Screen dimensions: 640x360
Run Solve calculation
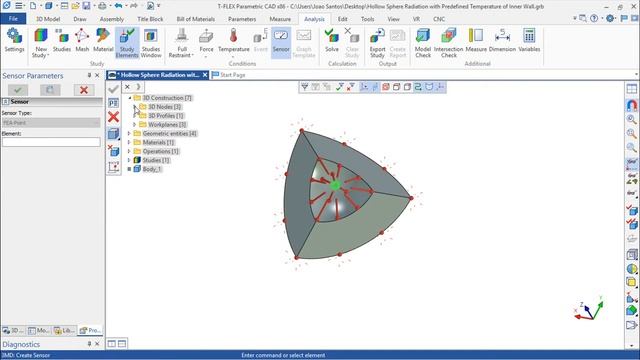332,41
